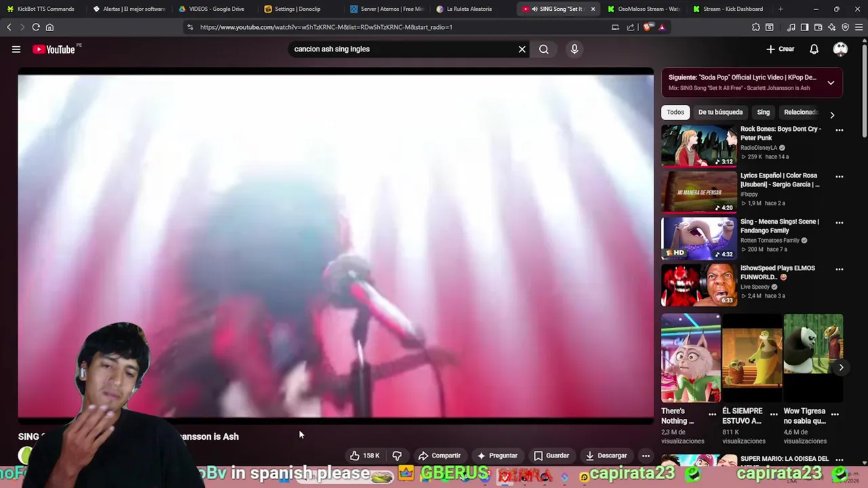Screen dimensions: 868x488
Task: Select the Relacionados filter chip
Action: 800,112
